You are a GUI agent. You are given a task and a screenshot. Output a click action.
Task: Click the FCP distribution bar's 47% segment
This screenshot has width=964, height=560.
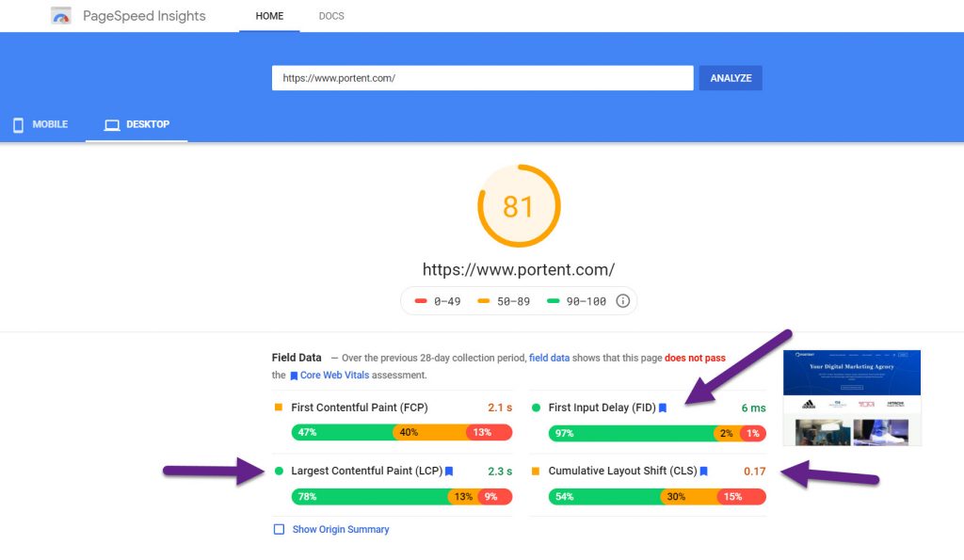click(343, 433)
